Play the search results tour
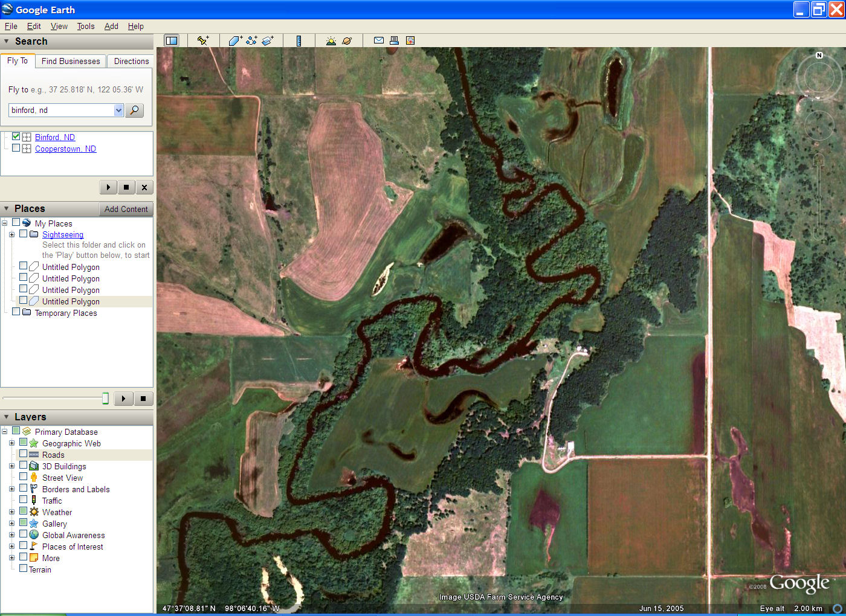Viewport: 846px width, 616px height. tap(108, 187)
